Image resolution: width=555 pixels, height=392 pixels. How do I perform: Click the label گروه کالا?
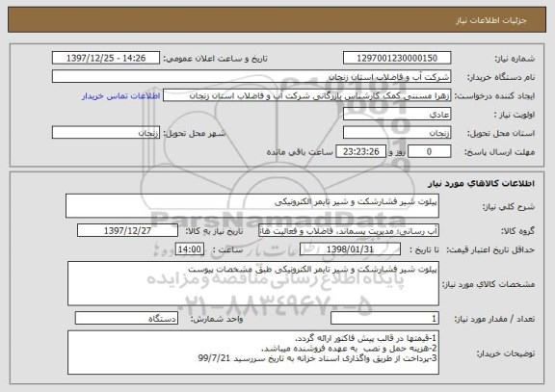[x=517, y=231]
